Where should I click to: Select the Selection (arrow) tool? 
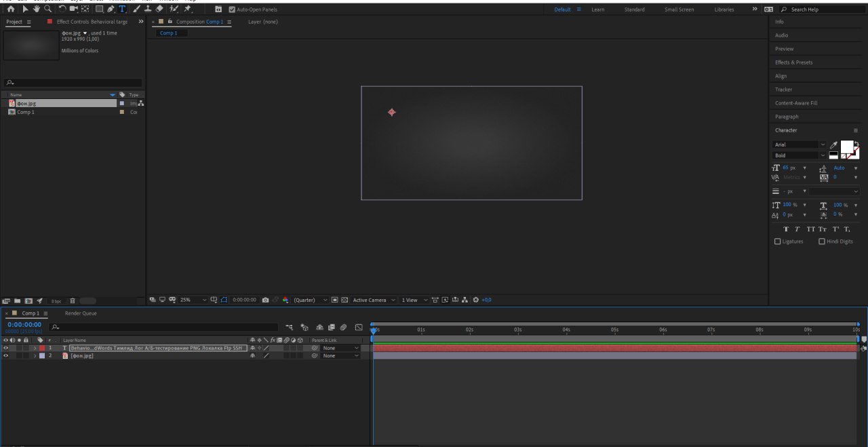click(x=26, y=9)
